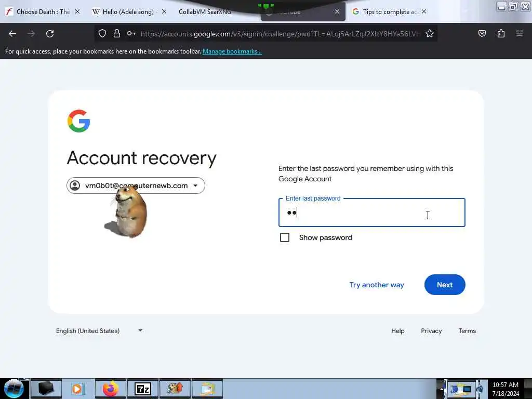Open the Firefox hamburger menu
The height and width of the screenshot is (399, 532).
(x=520, y=33)
